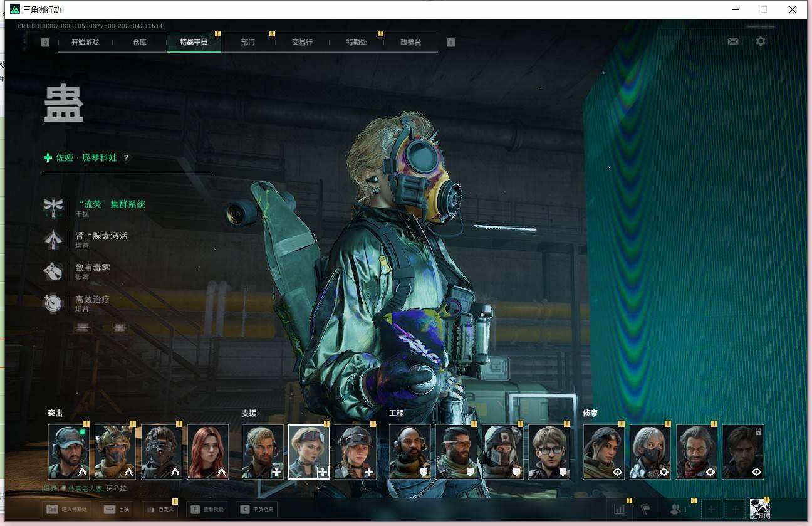
Task: Click the 致盲毒雾 skill name
Action: pos(93,268)
